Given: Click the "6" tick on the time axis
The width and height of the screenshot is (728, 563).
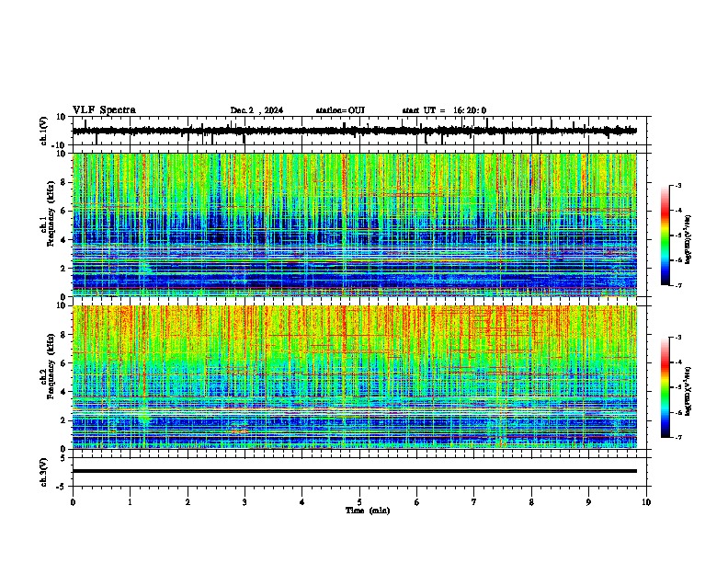Looking at the screenshot, I should [417, 502].
